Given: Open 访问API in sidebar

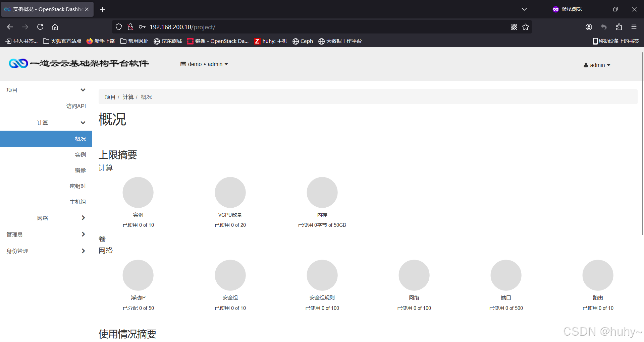Looking at the screenshot, I should point(76,106).
